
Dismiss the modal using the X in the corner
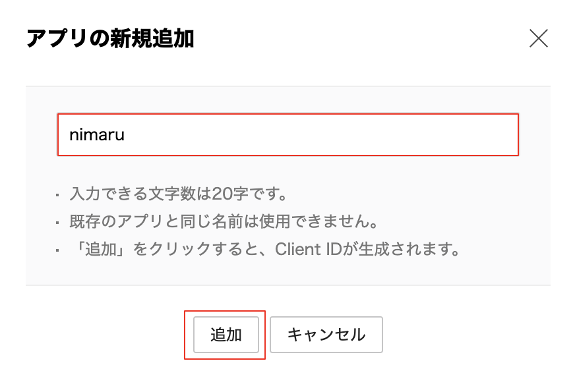coord(539,38)
